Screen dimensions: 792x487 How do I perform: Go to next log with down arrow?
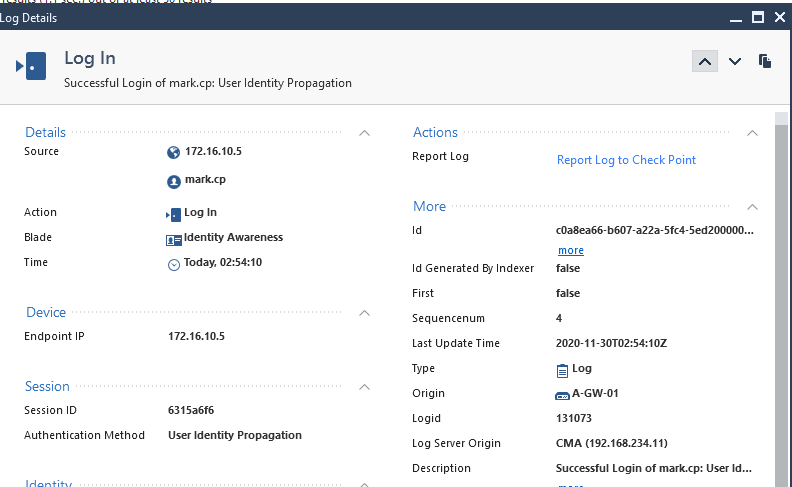(x=735, y=61)
